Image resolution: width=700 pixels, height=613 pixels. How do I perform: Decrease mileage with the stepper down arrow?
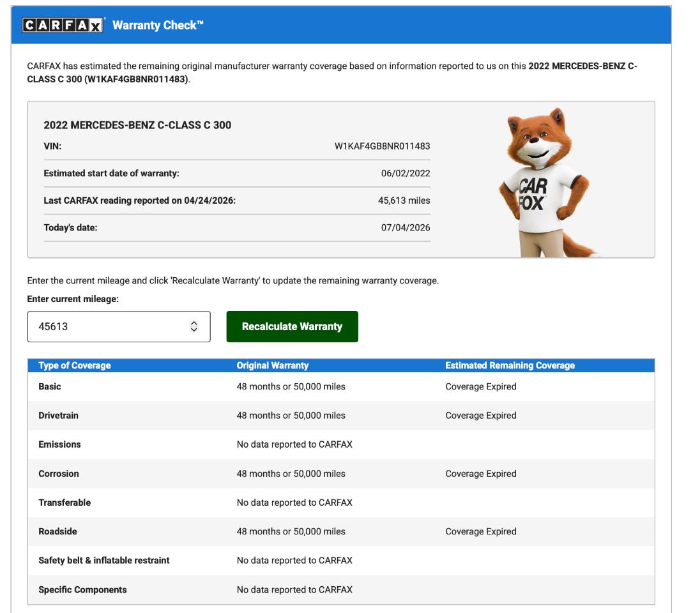pyautogui.click(x=194, y=330)
